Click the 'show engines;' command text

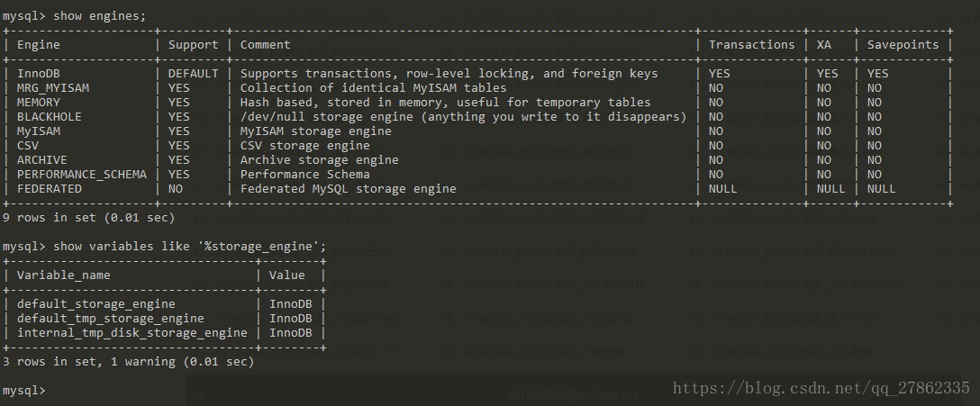point(100,16)
